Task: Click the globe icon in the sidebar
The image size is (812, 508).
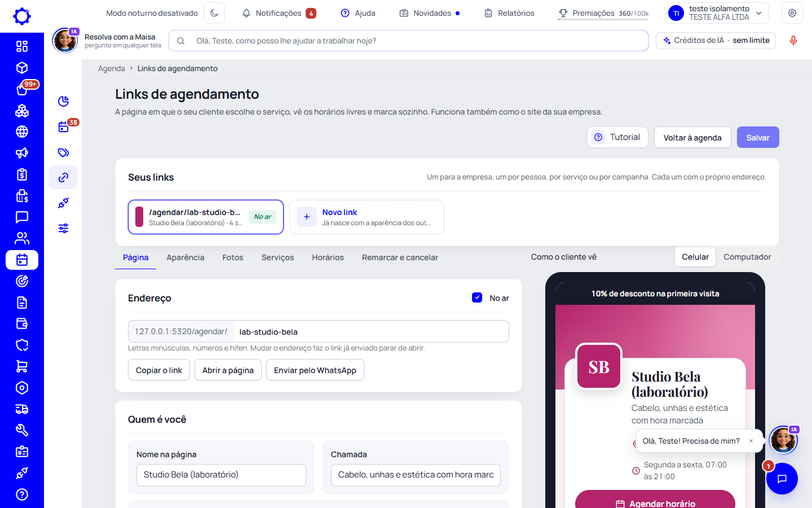Action: click(x=22, y=132)
